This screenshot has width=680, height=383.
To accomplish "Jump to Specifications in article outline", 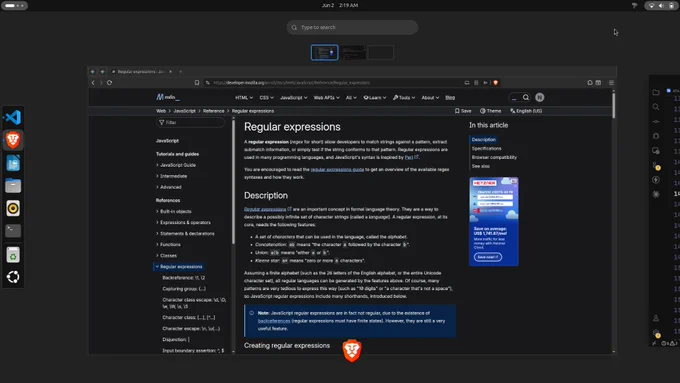I will (x=487, y=149).
